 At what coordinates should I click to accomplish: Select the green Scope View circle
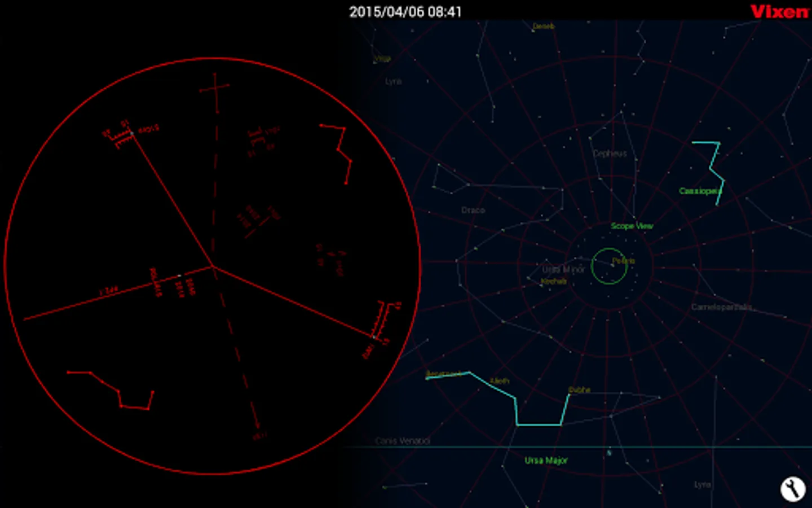tap(609, 266)
